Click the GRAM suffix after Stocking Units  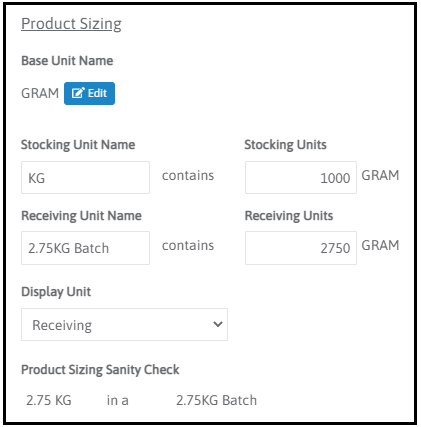click(x=380, y=175)
